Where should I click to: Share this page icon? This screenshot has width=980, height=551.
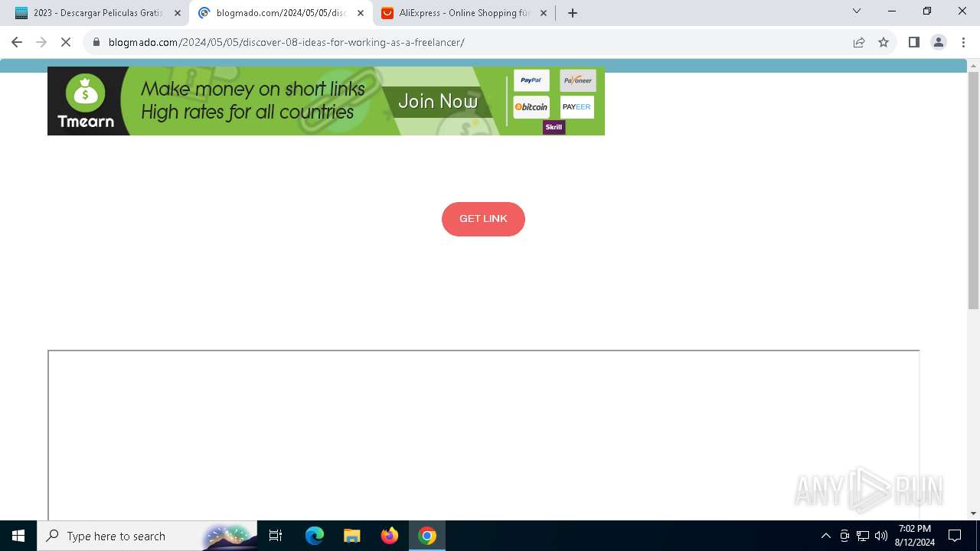coord(859,42)
